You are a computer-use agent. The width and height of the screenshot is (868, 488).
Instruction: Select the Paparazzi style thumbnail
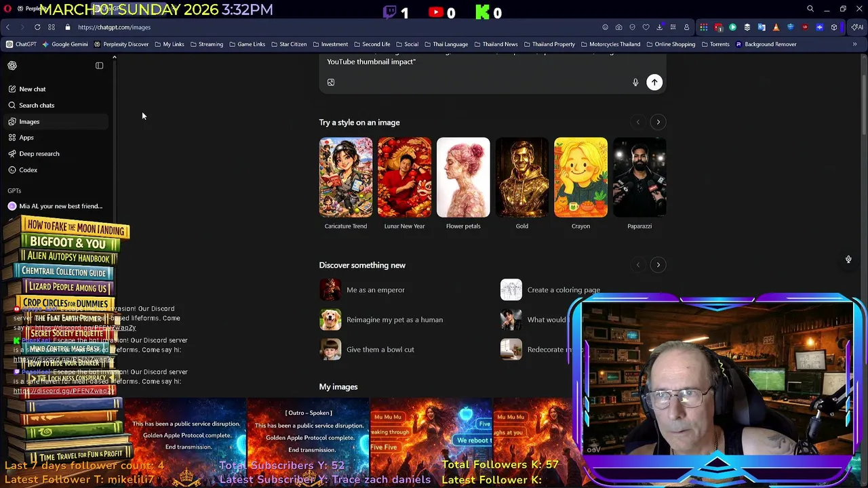point(639,178)
